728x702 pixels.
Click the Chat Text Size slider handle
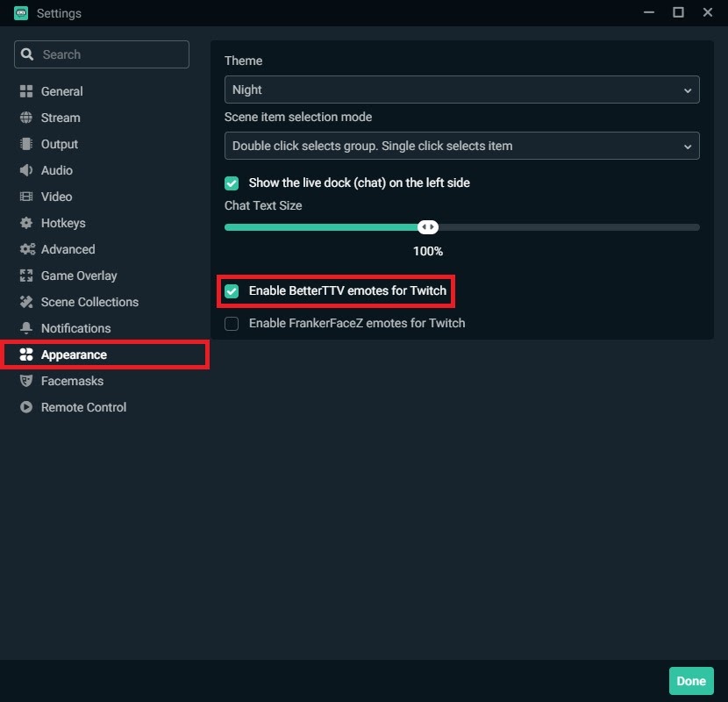pos(428,227)
